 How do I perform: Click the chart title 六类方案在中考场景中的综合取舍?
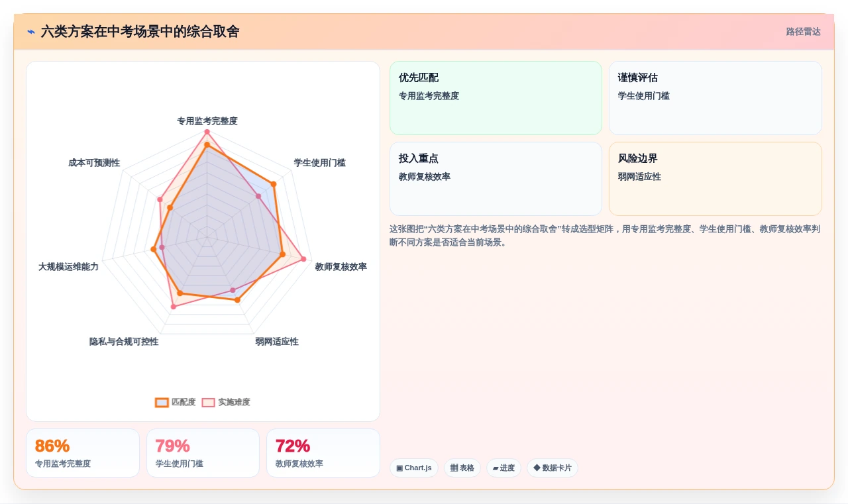[x=140, y=32]
